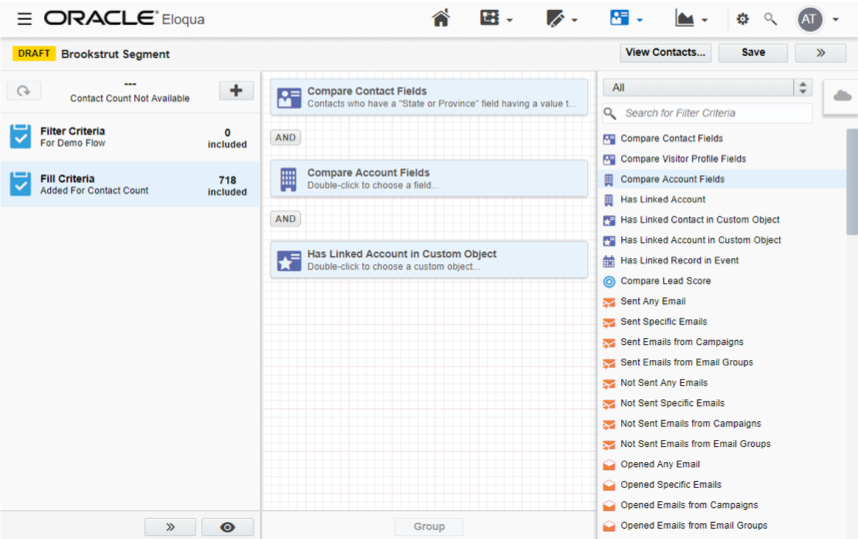Click the All dropdown stepper arrows
Screen dimensions: 858x539
(803, 88)
